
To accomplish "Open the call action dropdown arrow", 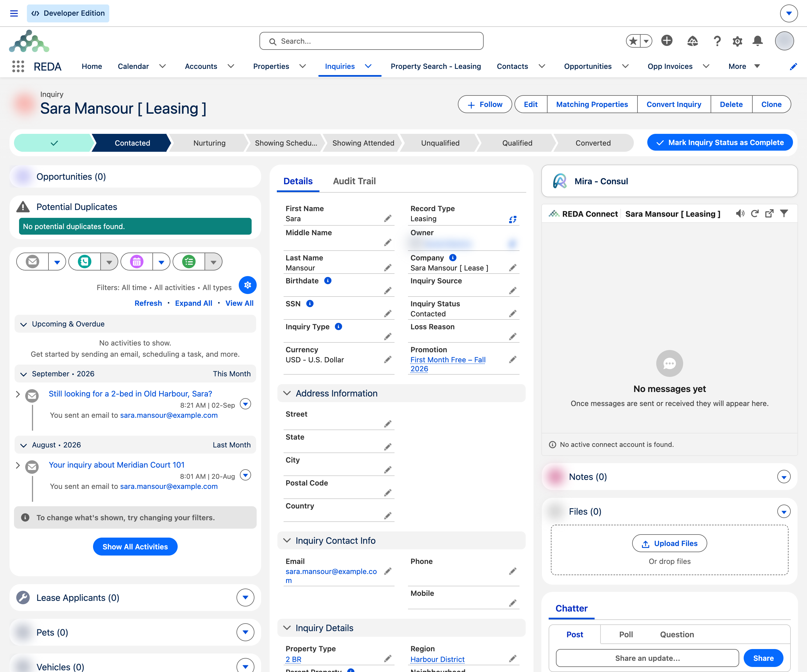I will click(109, 262).
